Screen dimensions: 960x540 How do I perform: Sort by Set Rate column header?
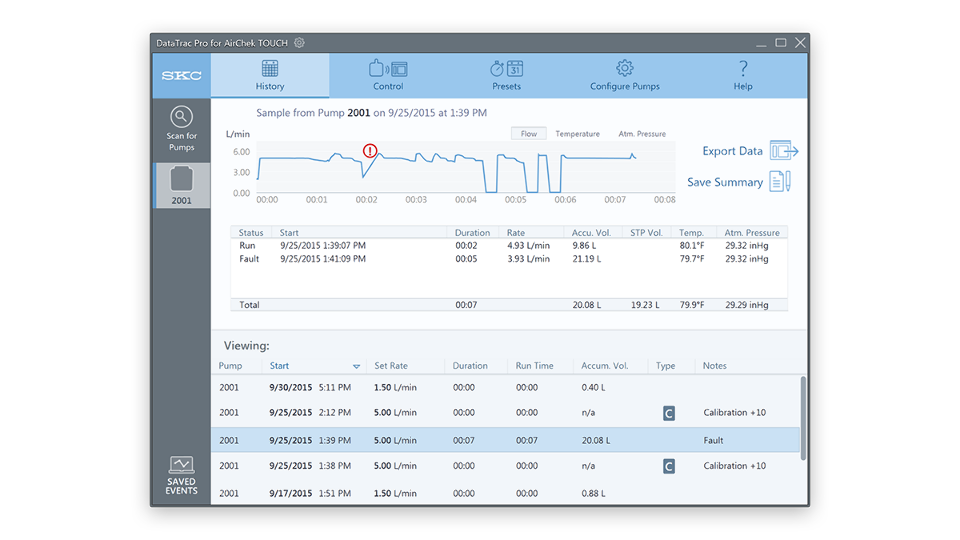tap(391, 366)
